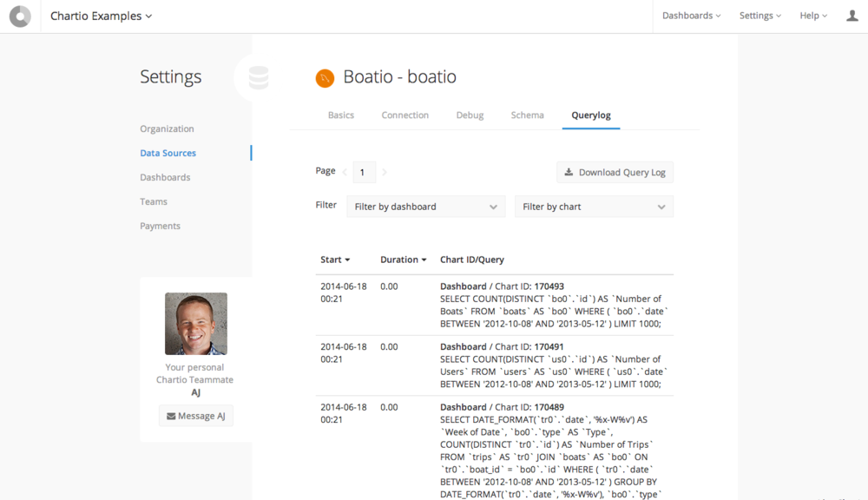Open Dashboard link for chart 170493
This screenshot has width=868, height=500.
[x=464, y=286]
